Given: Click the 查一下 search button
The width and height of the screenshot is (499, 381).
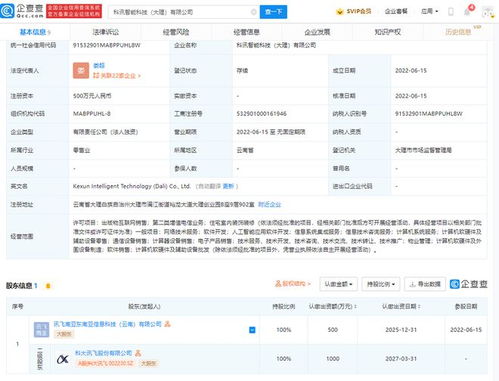Looking at the screenshot, I should [273, 12].
